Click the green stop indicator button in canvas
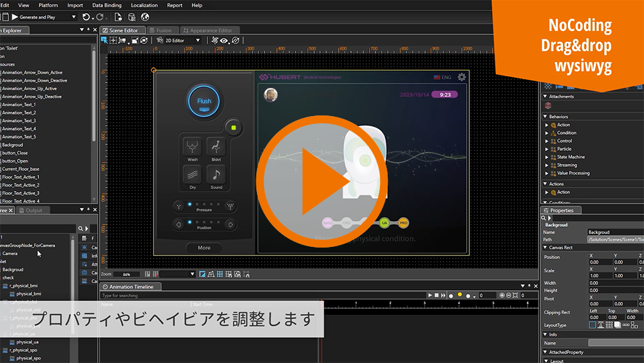644x363 pixels. 233,128
